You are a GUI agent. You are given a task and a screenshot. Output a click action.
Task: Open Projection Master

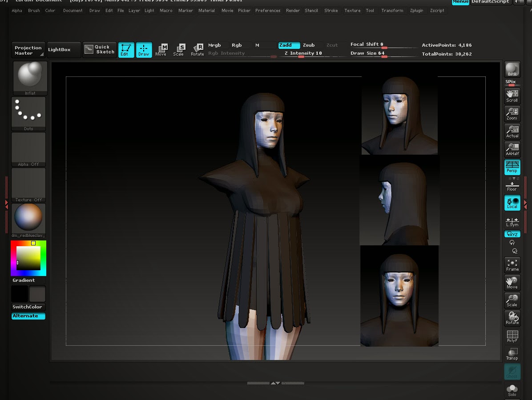[28, 50]
